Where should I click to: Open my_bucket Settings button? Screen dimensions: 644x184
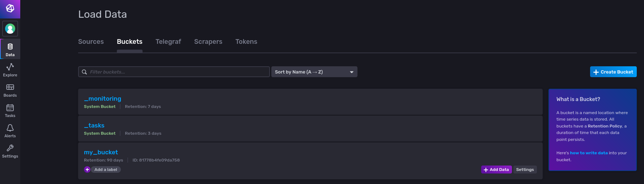coord(525,170)
